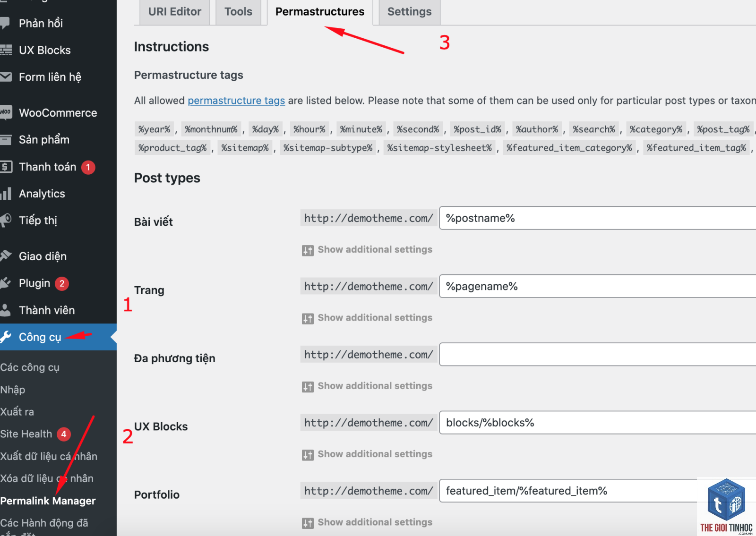
Task: Click the %sitemap-subtype% tag
Action: point(328,148)
